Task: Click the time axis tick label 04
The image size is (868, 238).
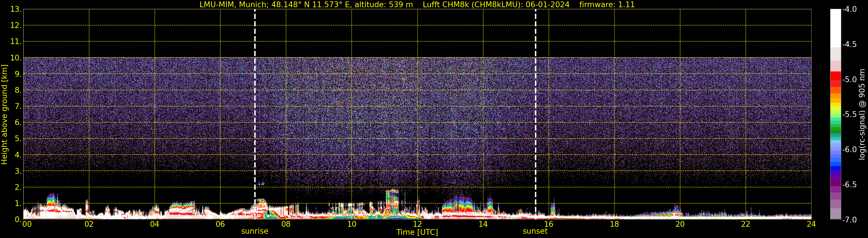Action: 155,224
